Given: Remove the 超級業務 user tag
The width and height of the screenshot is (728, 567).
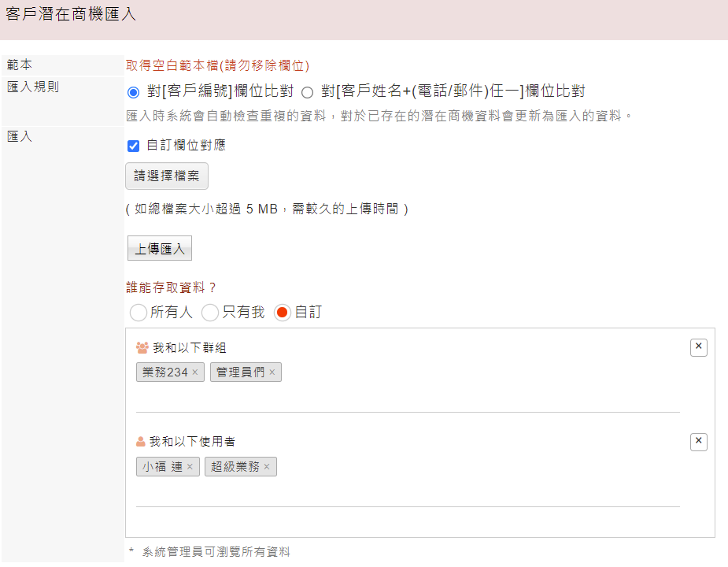Looking at the screenshot, I should pos(267,467).
